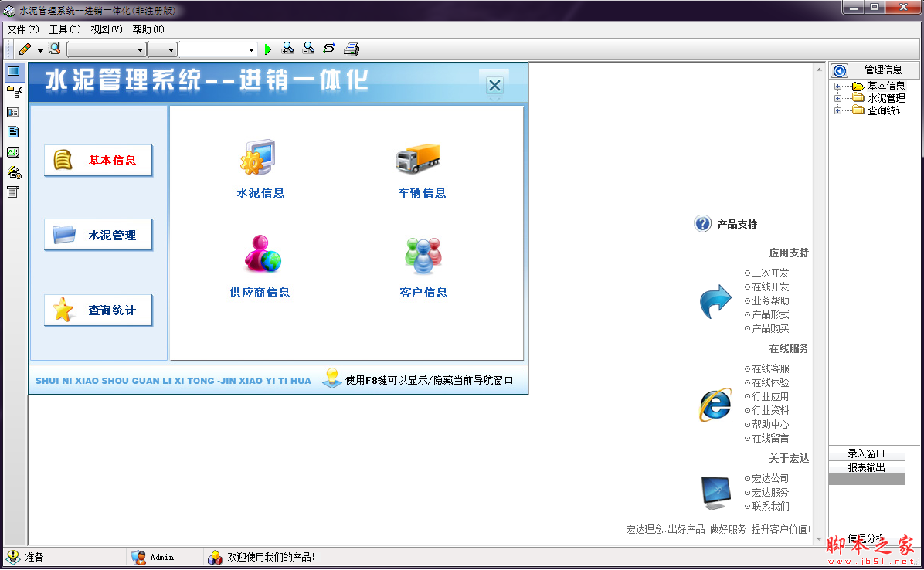This screenshot has width=924, height=570.
Task: Click the print icon on the toolbar
Action: (x=351, y=48)
